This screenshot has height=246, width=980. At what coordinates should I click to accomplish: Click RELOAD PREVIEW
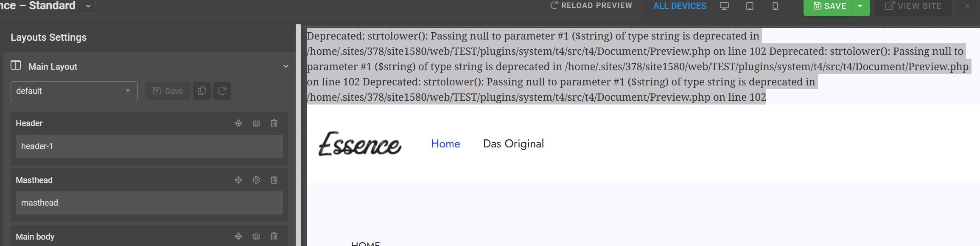coord(591,6)
